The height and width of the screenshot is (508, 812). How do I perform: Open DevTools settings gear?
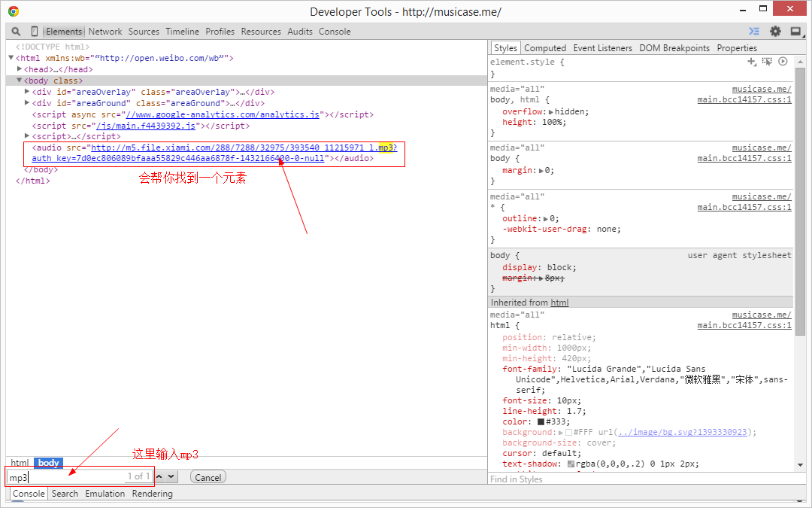pyautogui.click(x=775, y=32)
